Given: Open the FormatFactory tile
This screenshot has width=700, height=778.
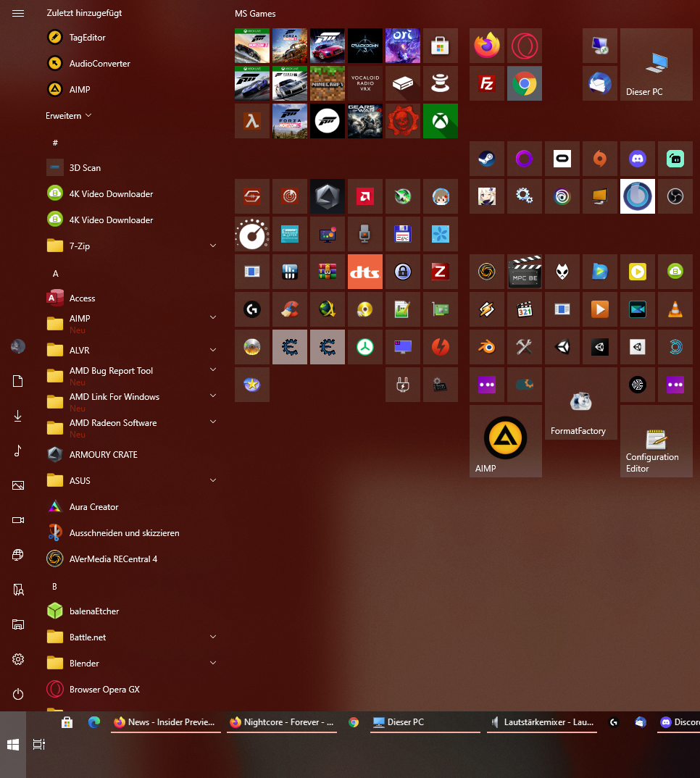Looking at the screenshot, I should click(x=581, y=403).
